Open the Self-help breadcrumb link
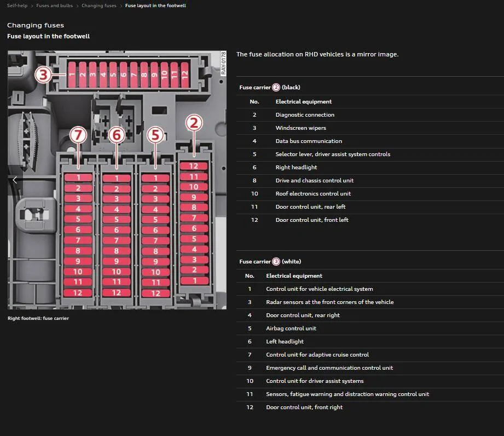504x436 pixels. (x=17, y=5)
